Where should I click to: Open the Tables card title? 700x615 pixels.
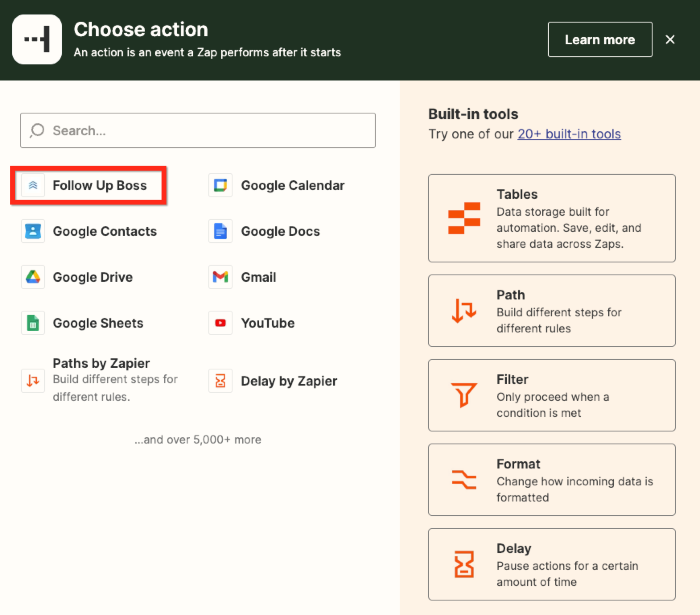click(517, 194)
